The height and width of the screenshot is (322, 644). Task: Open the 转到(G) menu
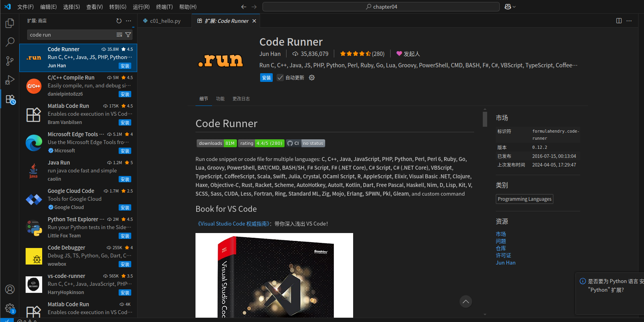point(118,7)
